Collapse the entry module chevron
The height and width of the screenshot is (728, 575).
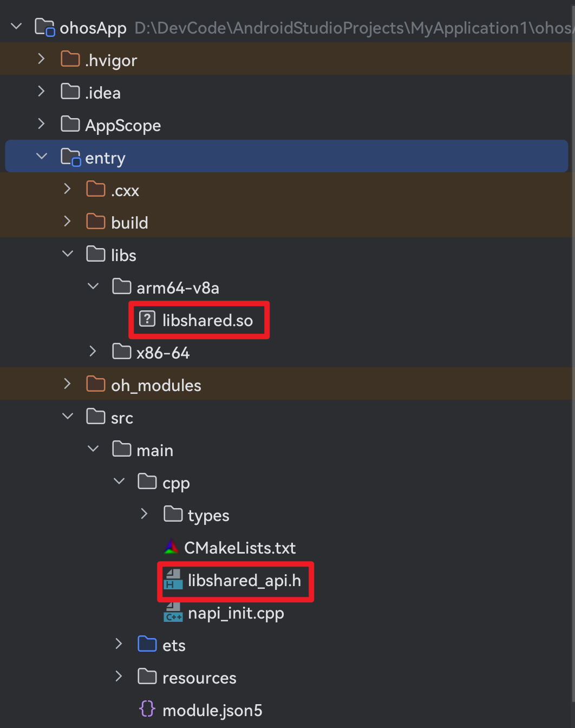(x=42, y=156)
